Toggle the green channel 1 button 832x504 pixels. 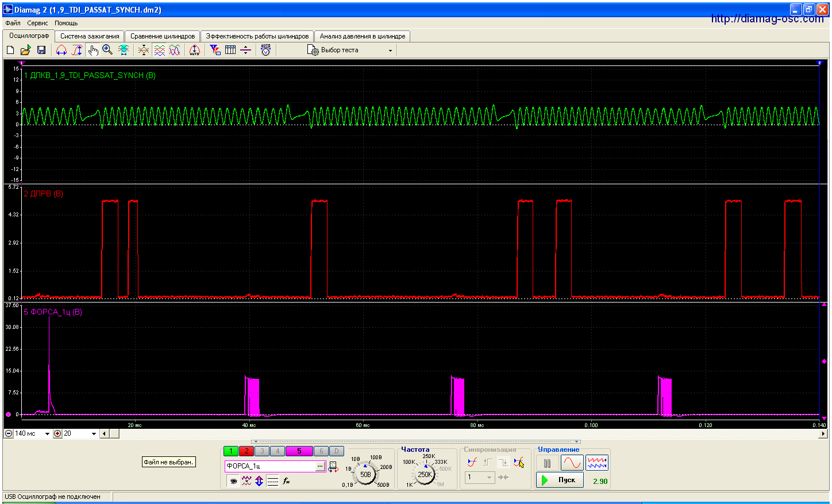coord(231,451)
